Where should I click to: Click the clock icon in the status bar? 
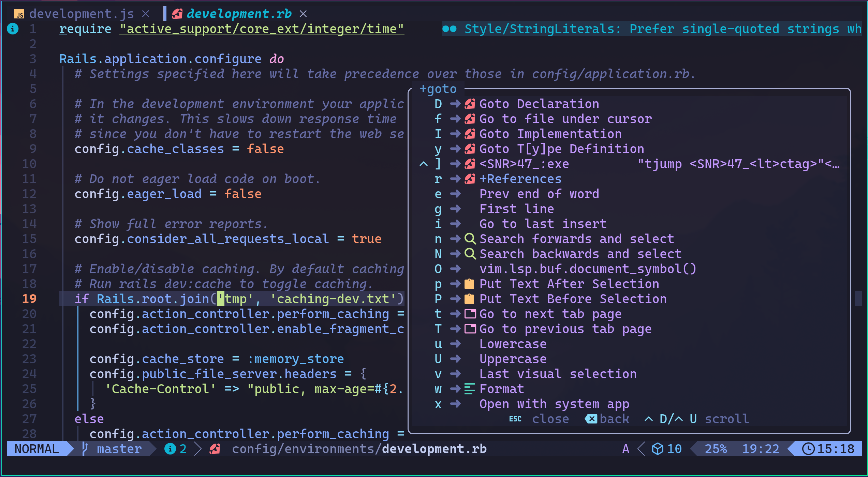(x=808, y=449)
